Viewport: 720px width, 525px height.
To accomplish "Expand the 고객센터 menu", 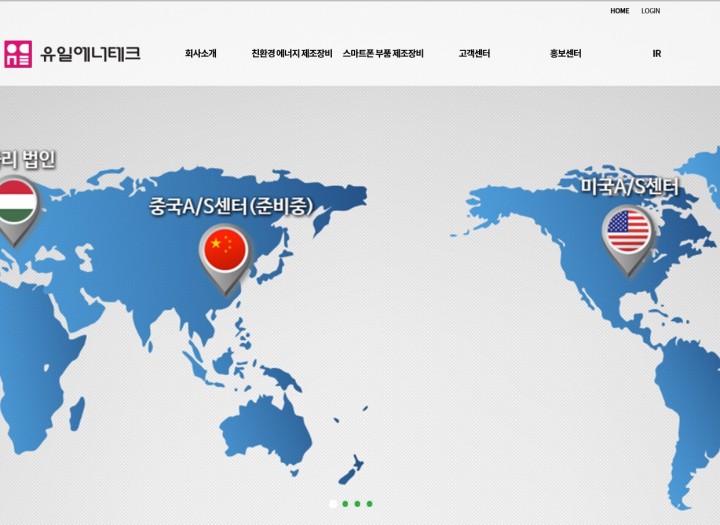I will [x=474, y=54].
